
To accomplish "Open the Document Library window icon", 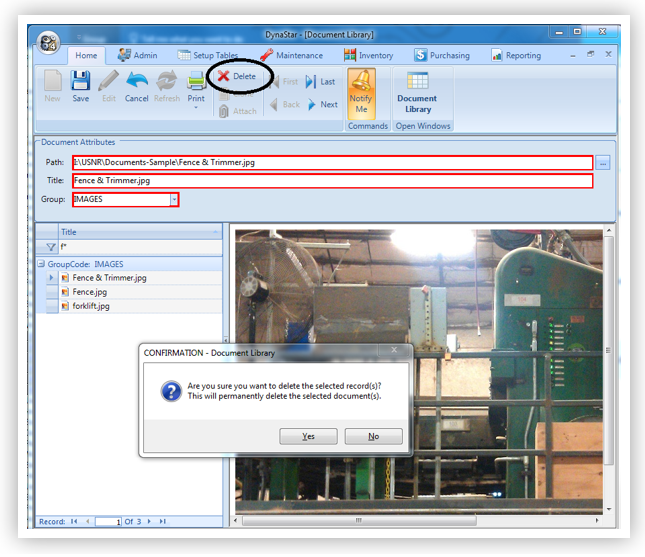I will [417, 91].
